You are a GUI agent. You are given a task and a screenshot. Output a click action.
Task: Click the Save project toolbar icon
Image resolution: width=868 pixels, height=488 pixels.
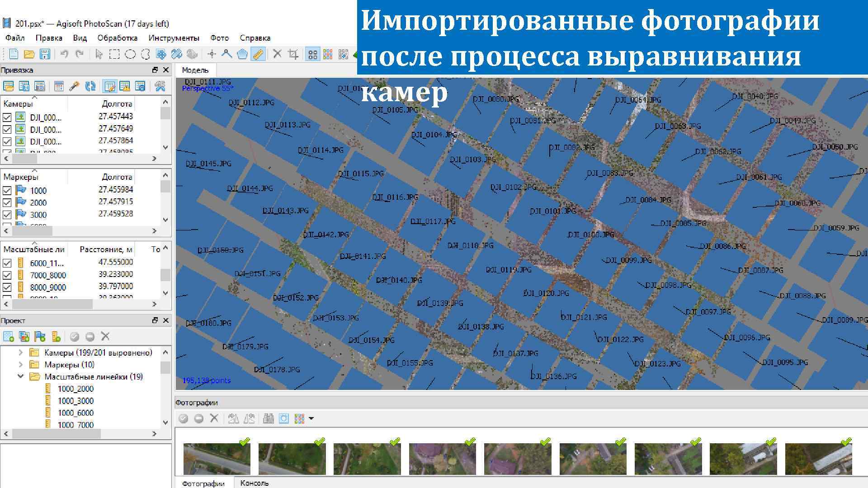[x=45, y=54]
